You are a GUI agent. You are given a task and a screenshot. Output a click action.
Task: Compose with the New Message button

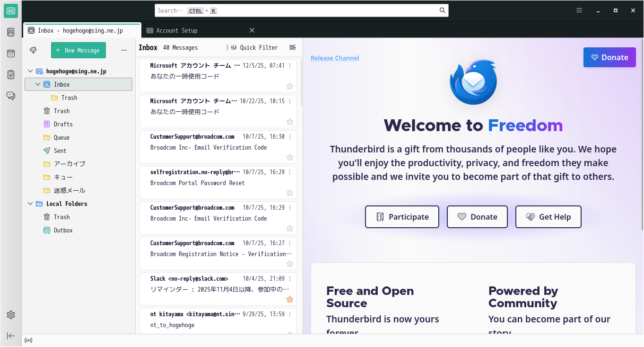tap(78, 50)
